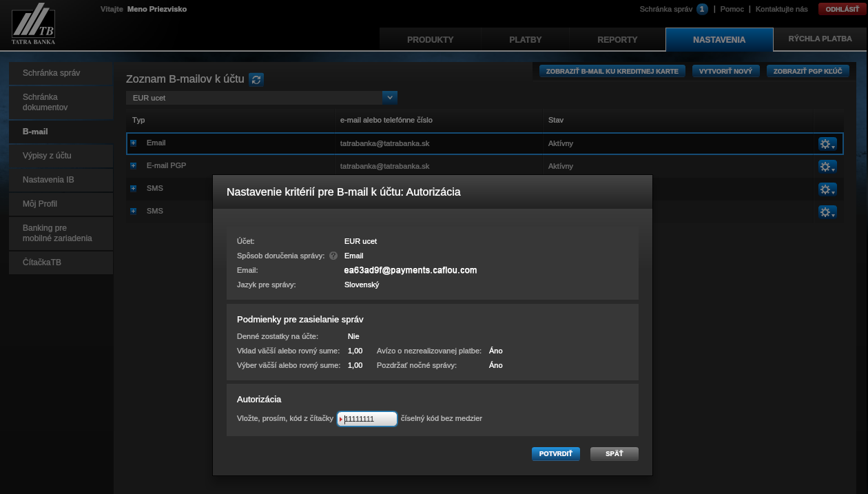Switch to the PRODUKTY tab

point(430,40)
